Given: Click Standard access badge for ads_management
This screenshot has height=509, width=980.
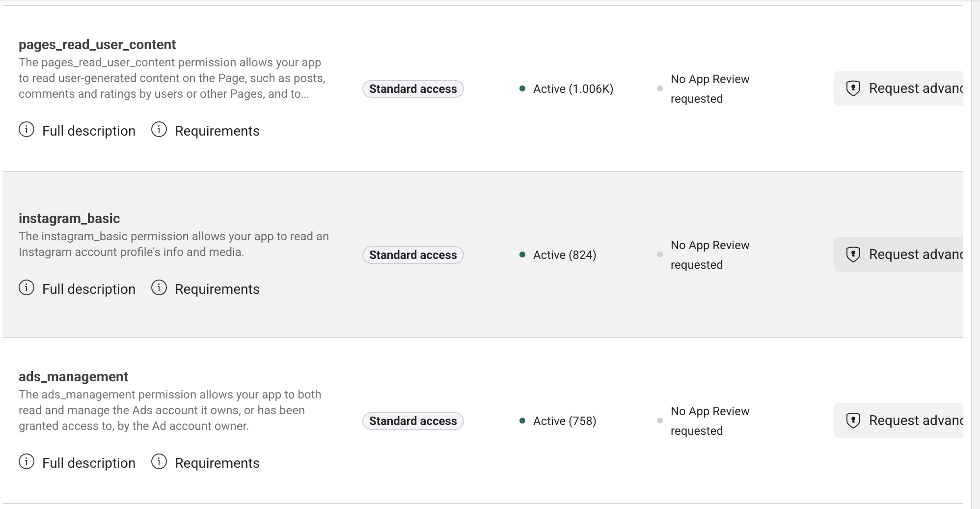Looking at the screenshot, I should [413, 421].
